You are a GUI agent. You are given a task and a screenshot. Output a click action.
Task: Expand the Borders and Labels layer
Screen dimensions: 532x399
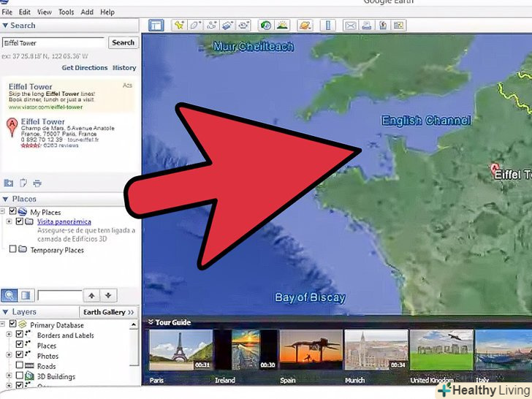click(9, 335)
